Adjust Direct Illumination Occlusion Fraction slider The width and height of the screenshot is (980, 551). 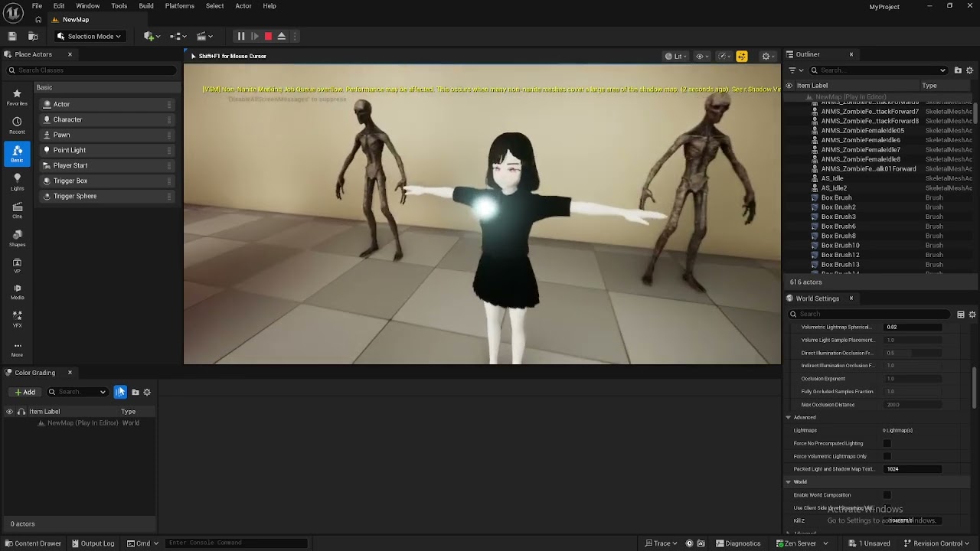click(913, 353)
